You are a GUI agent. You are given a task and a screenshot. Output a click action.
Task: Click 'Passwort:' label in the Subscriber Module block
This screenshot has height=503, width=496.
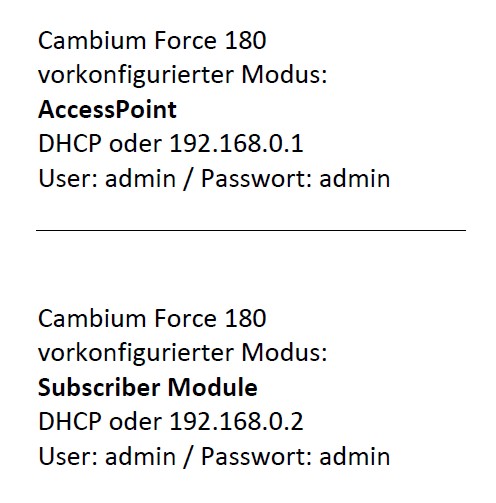point(256,457)
